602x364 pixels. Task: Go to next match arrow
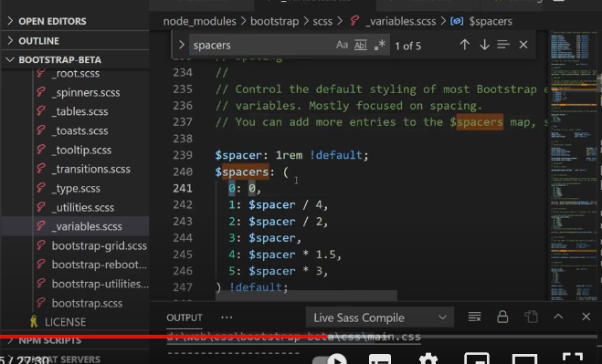click(x=484, y=45)
